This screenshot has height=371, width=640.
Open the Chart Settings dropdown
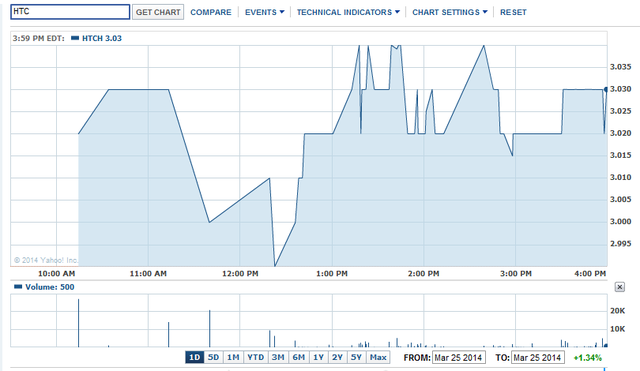(450, 12)
